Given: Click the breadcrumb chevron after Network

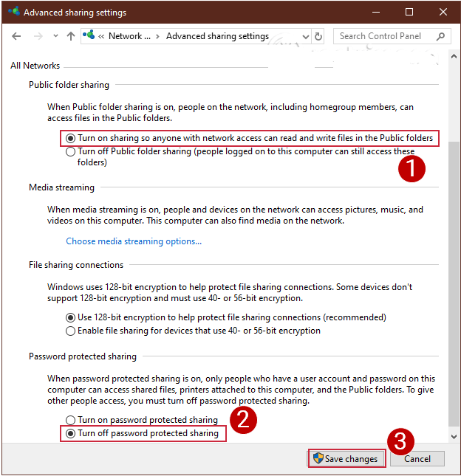Looking at the screenshot, I should click(157, 37).
